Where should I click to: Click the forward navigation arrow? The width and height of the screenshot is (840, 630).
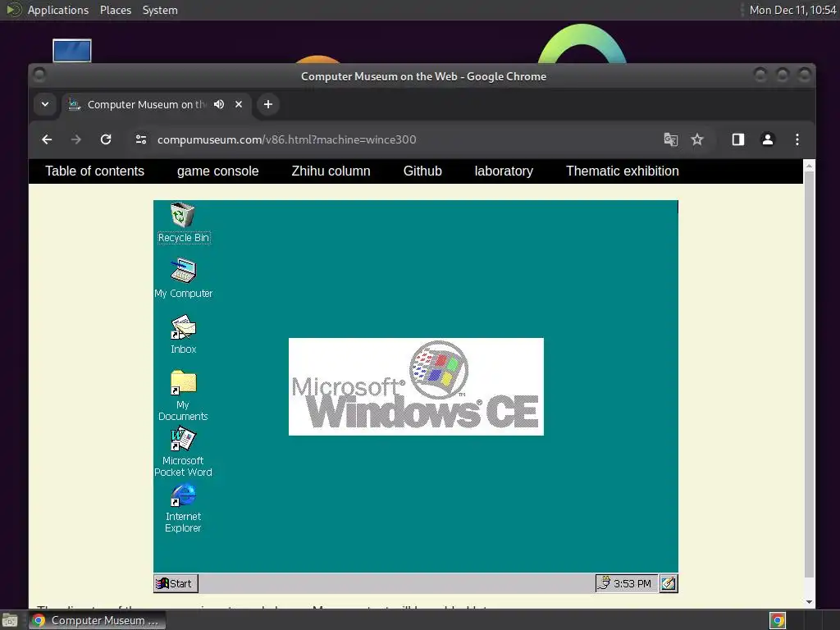[x=76, y=139]
